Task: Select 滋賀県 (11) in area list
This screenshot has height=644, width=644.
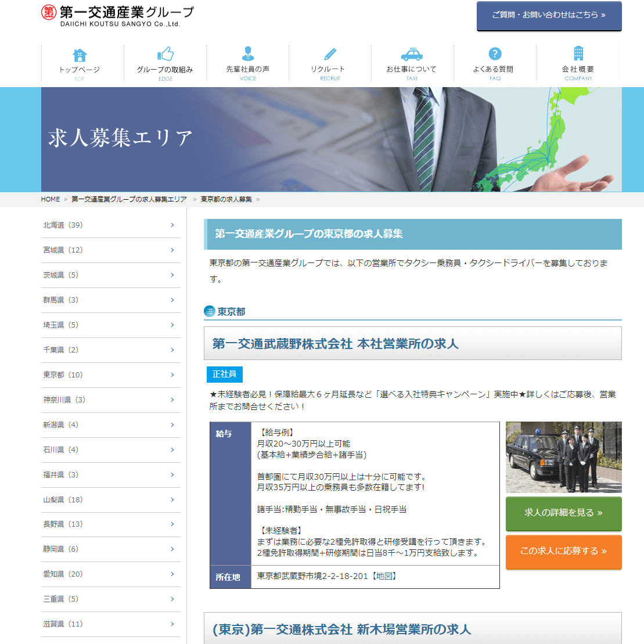Action: pos(111,625)
